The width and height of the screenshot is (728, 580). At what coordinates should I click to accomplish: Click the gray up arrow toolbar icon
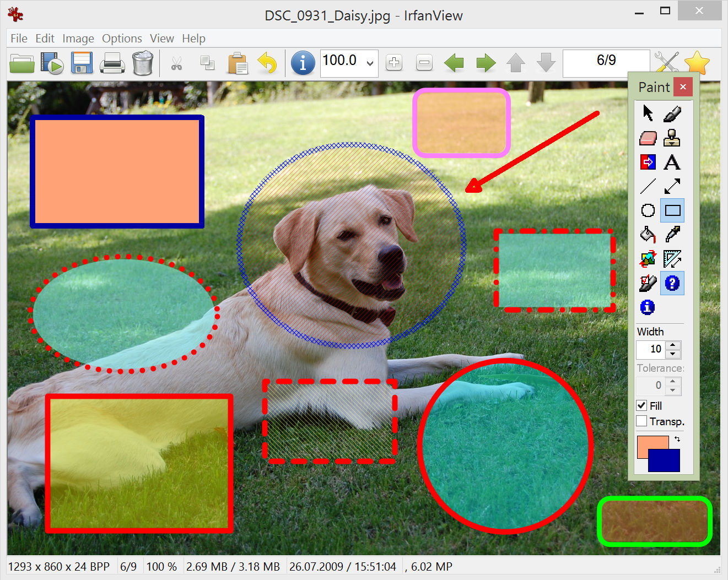click(516, 63)
